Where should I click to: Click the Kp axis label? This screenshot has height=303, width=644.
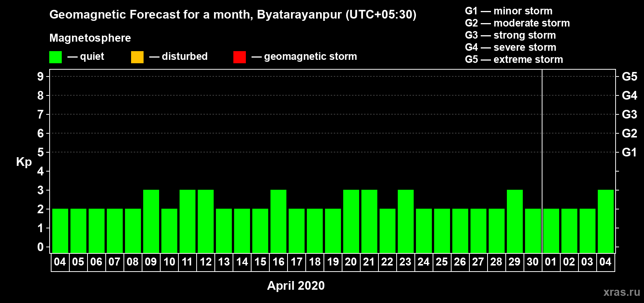[x=24, y=162]
